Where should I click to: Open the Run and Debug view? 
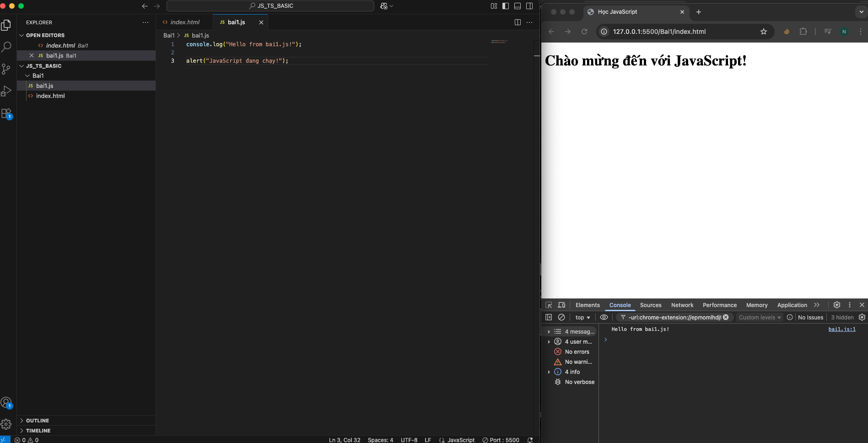pos(6,91)
